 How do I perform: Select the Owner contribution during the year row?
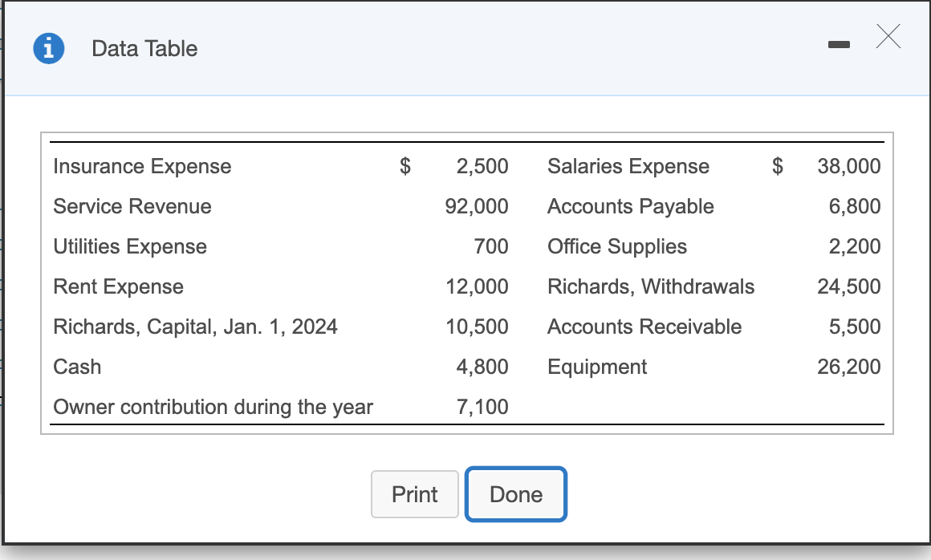click(x=213, y=407)
